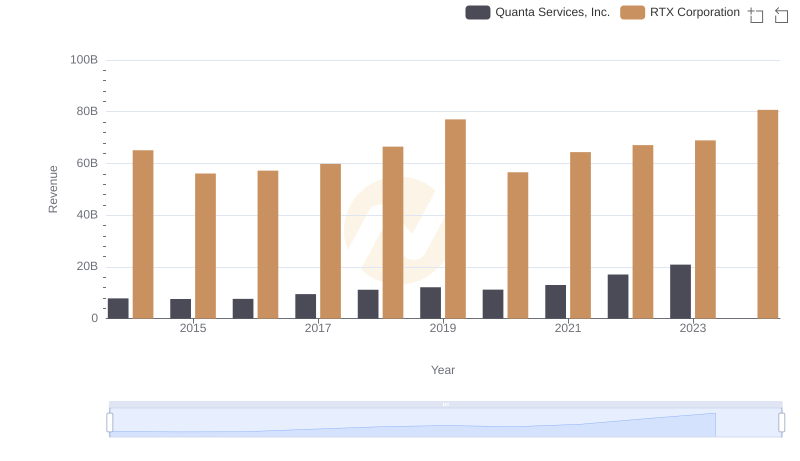Click the RTX bar for 2019
Viewport: 800px width, 461px height.
click(x=455, y=219)
